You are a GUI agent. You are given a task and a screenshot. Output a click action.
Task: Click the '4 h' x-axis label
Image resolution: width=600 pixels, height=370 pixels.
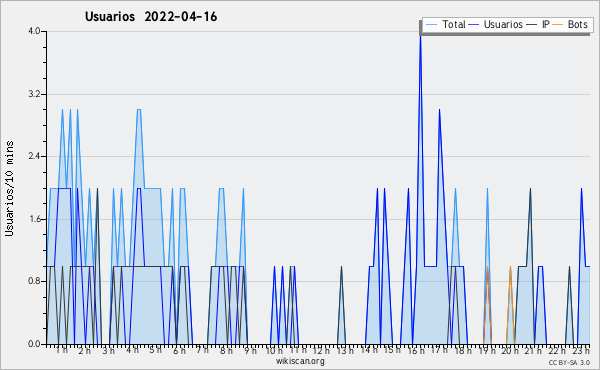click(x=132, y=350)
